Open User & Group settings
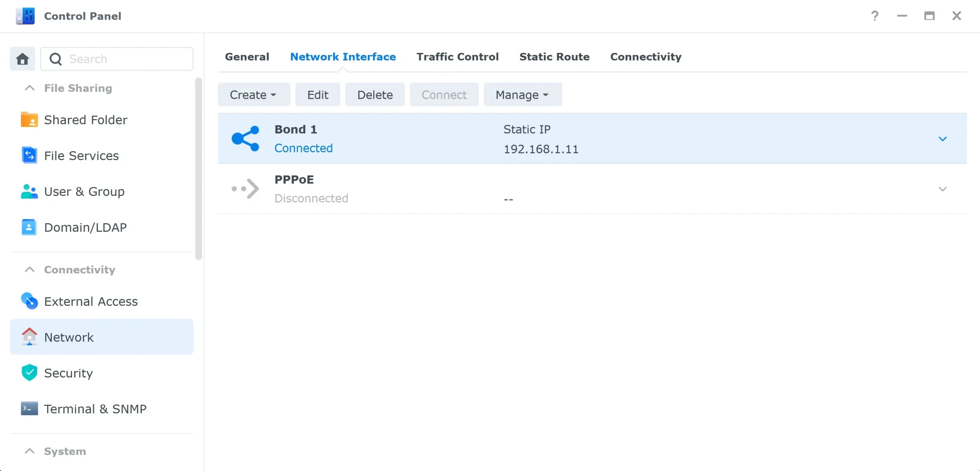Image resolution: width=980 pixels, height=471 pixels. [84, 191]
